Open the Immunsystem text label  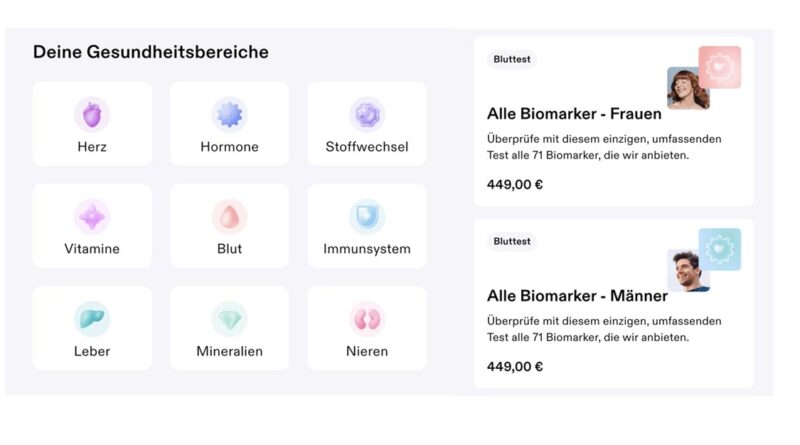pos(366,249)
